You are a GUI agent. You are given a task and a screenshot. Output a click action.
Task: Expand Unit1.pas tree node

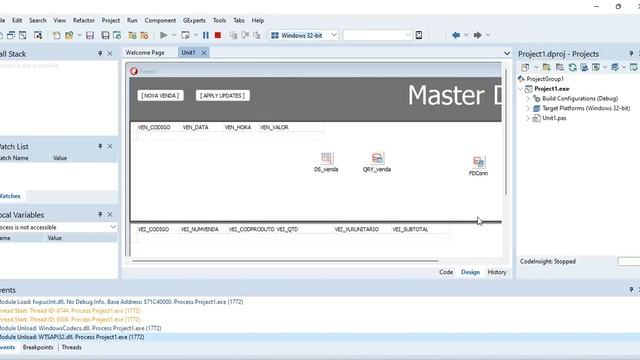528,118
